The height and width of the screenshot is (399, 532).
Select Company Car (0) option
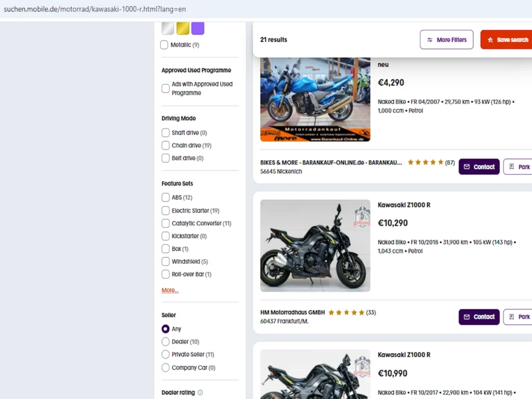pos(166,367)
